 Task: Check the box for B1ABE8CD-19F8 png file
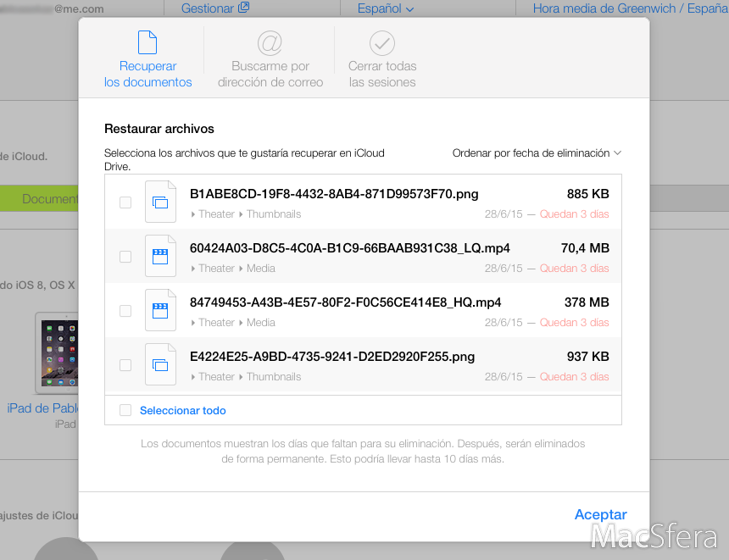(125, 202)
